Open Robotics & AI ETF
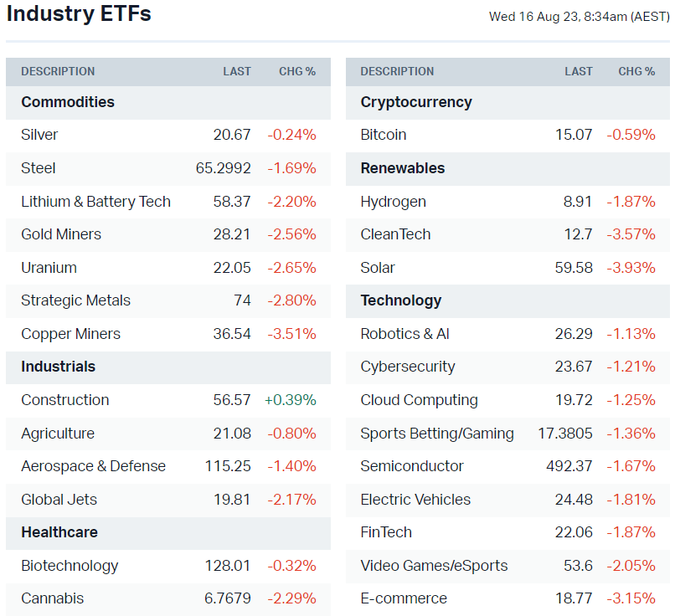The width and height of the screenshot is (680, 616). click(404, 334)
